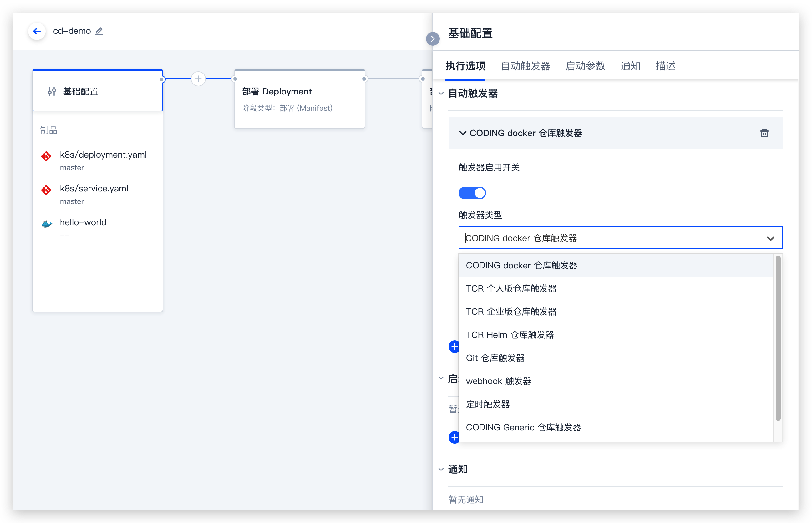The image size is (812, 523).
Task: Click the 阶段类型：部署 (Manifest) subtitle
Action: pyautogui.click(x=287, y=108)
